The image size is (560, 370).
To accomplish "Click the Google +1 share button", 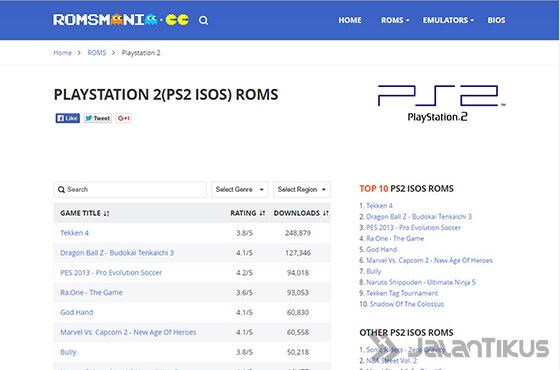I will tap(124, 118).
